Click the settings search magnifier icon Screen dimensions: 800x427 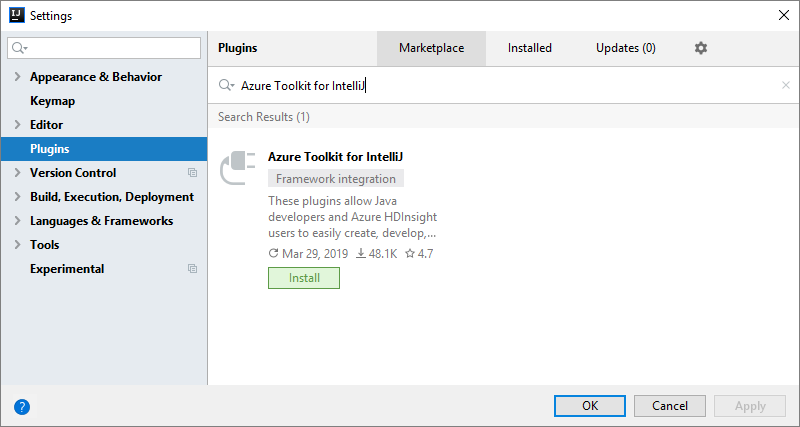click(x=19, y=48)
